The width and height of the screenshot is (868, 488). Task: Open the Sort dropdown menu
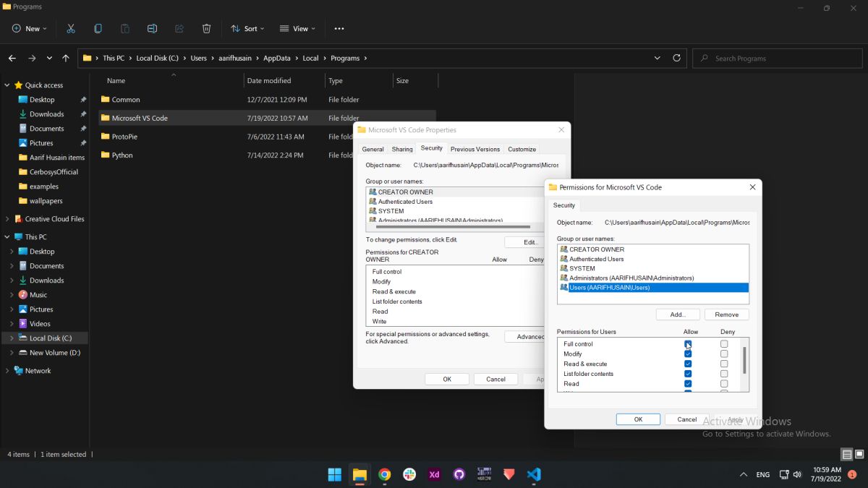247,28
